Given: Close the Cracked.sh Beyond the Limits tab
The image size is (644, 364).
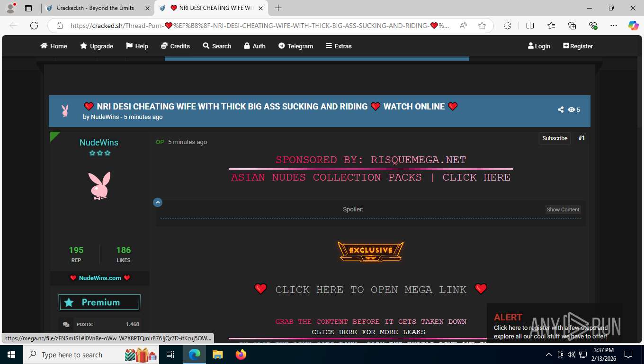Looking at the screenshot, I should click(147, 8).
